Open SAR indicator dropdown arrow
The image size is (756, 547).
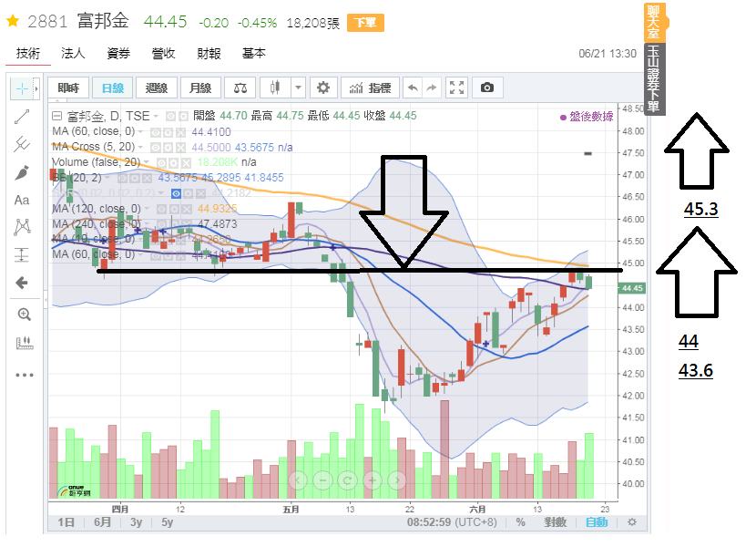161,193
